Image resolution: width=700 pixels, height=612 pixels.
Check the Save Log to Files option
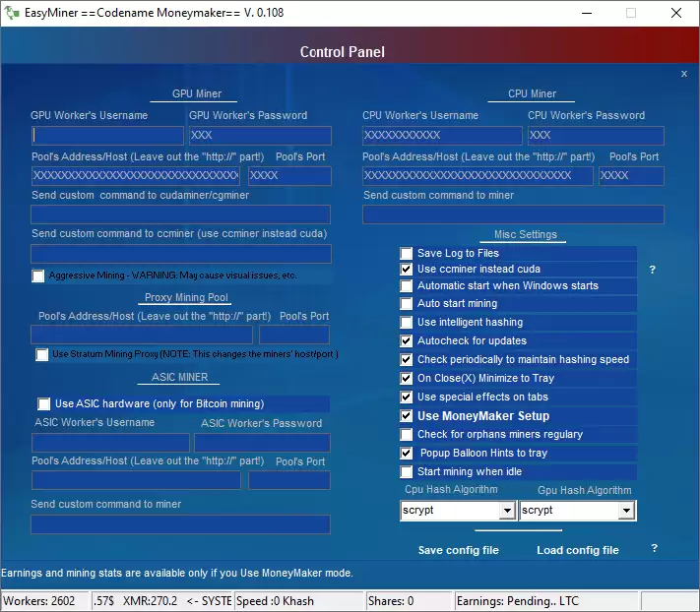point(407,254)
